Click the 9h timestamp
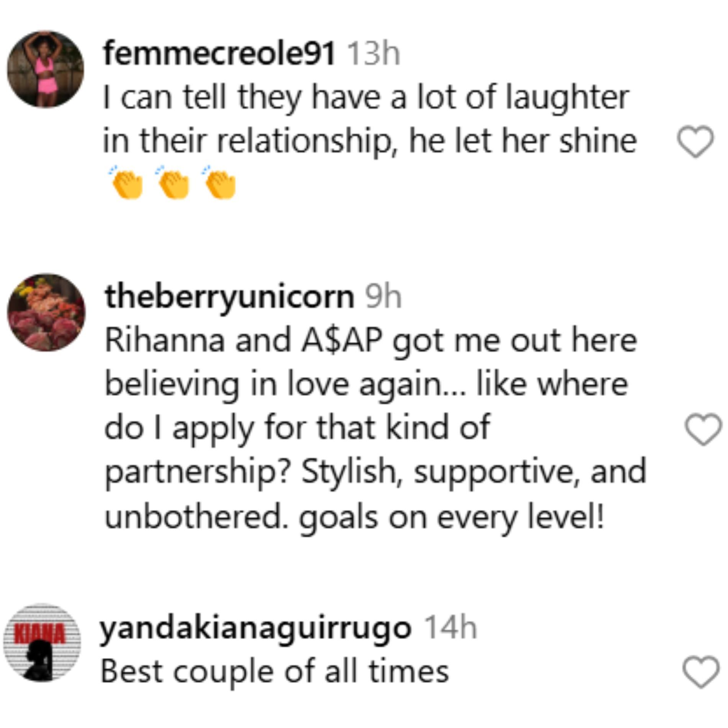 (x=383, y=296)
